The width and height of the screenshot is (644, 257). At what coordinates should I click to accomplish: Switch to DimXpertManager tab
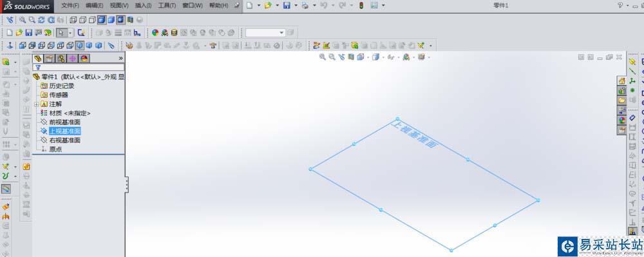point(72,59)
